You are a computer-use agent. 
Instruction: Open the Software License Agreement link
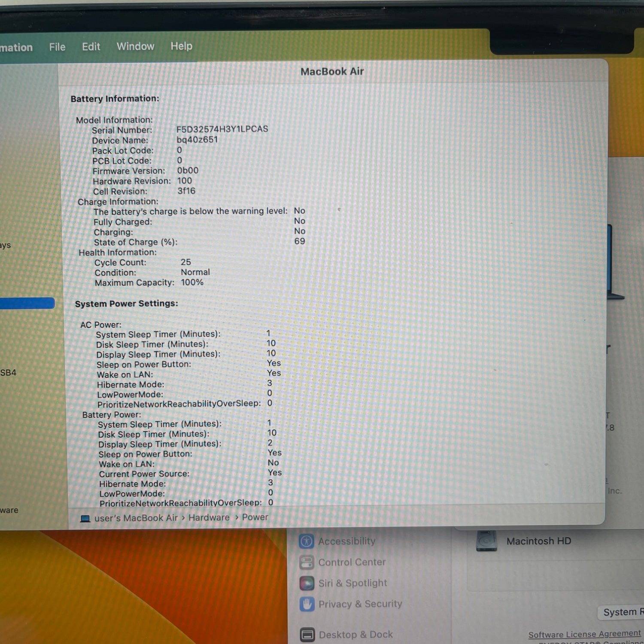(584, 634)
